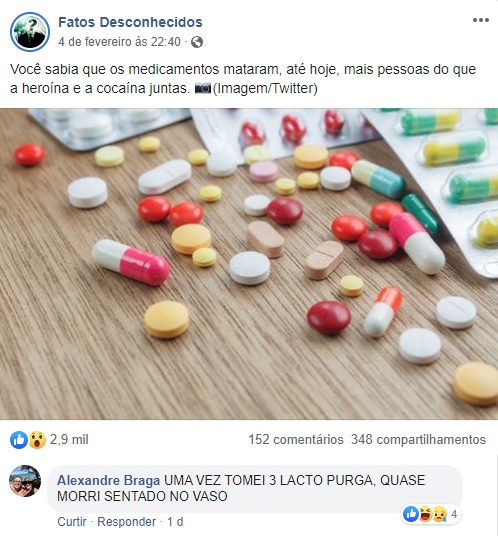View the 152 comentários list
Image resolution: width=498 pixels, height=536 pixels.
tap(296, 440)
